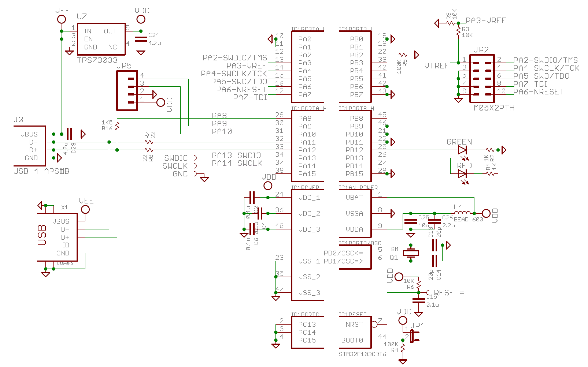Screen dimensions: 588x367
Task: Click the PA3-VREF label beside R9
Action: (486, 20)
